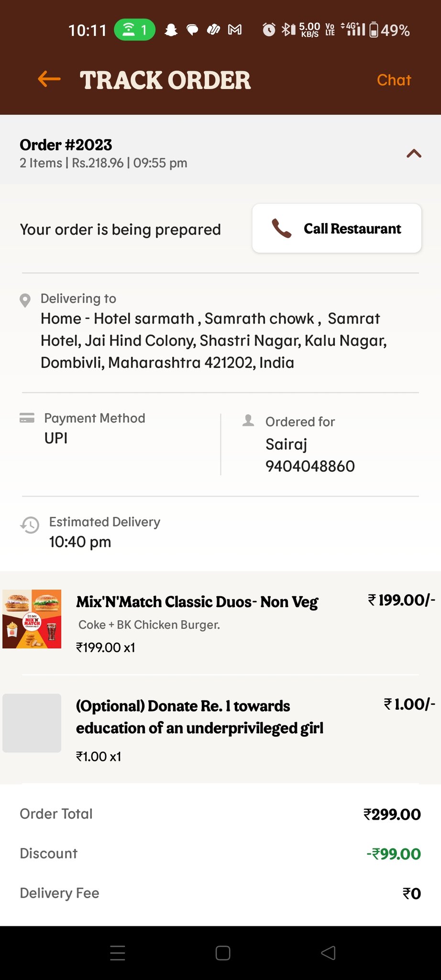The width and height of the screenshot is (441, 980).
Task: Select the Mix'N'Match Classic Duos item title
Action: [197, 601]
